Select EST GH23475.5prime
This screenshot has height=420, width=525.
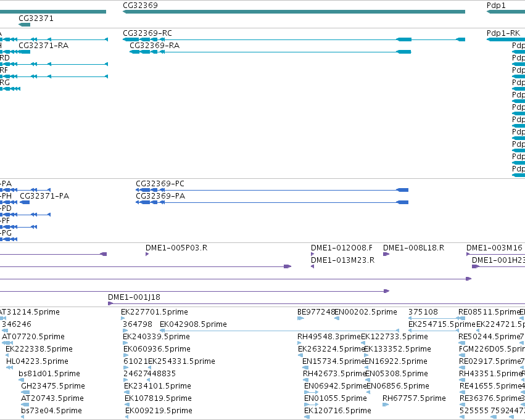click(x=53, y=386)
